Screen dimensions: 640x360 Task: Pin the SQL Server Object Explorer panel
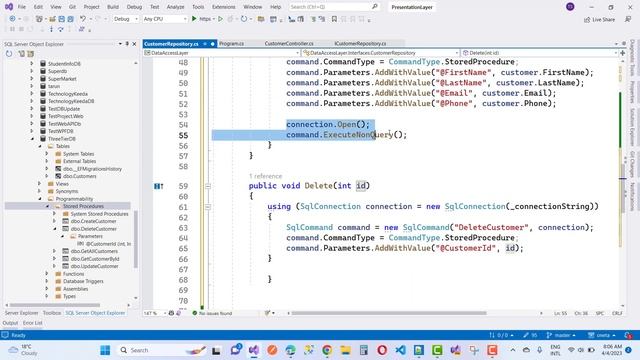pos(127,44)
